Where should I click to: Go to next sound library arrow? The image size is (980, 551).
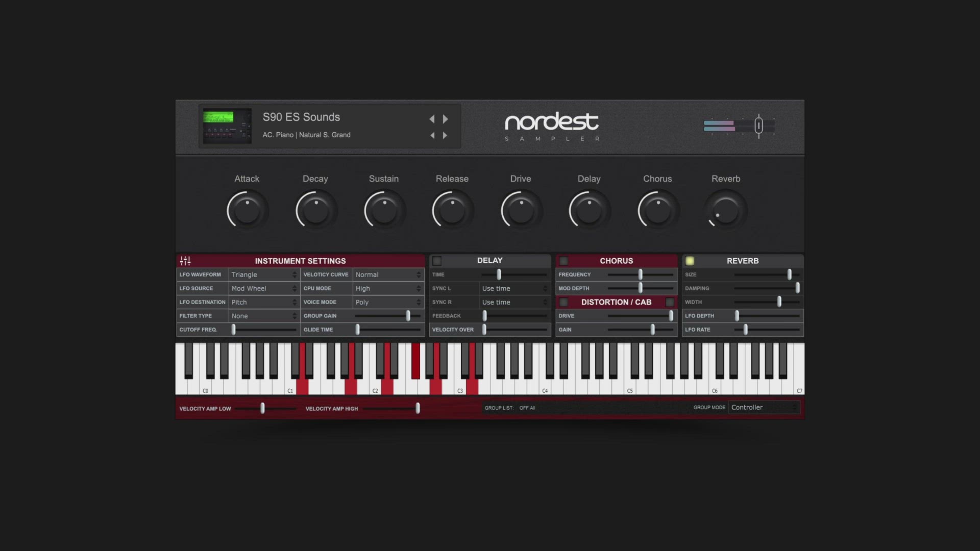pyautogui.click(x=445, y=119)
